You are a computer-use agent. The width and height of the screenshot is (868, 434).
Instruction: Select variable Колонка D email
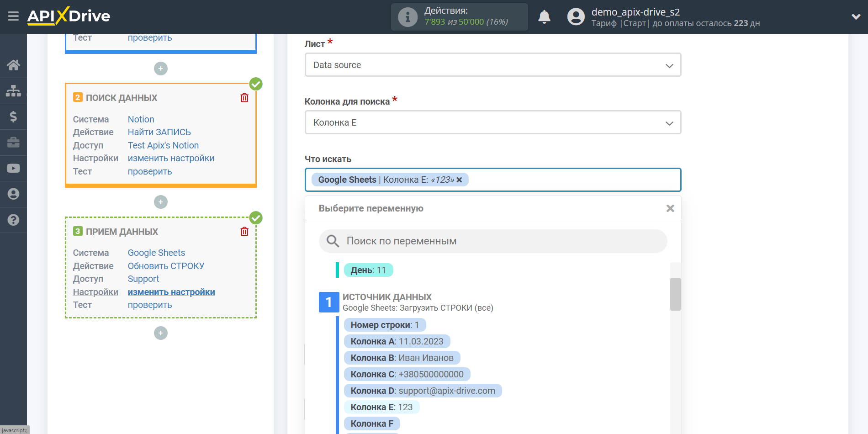[x=423, y=391]
